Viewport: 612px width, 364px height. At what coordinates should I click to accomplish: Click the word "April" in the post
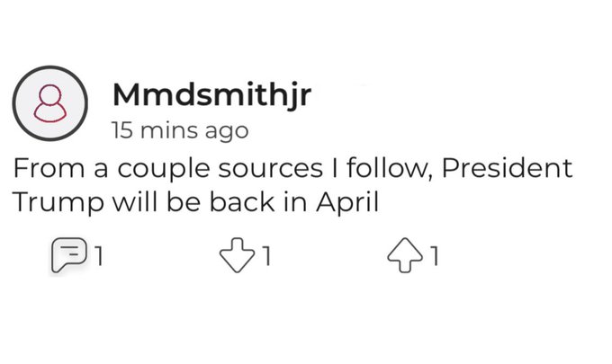click(347, 203)
